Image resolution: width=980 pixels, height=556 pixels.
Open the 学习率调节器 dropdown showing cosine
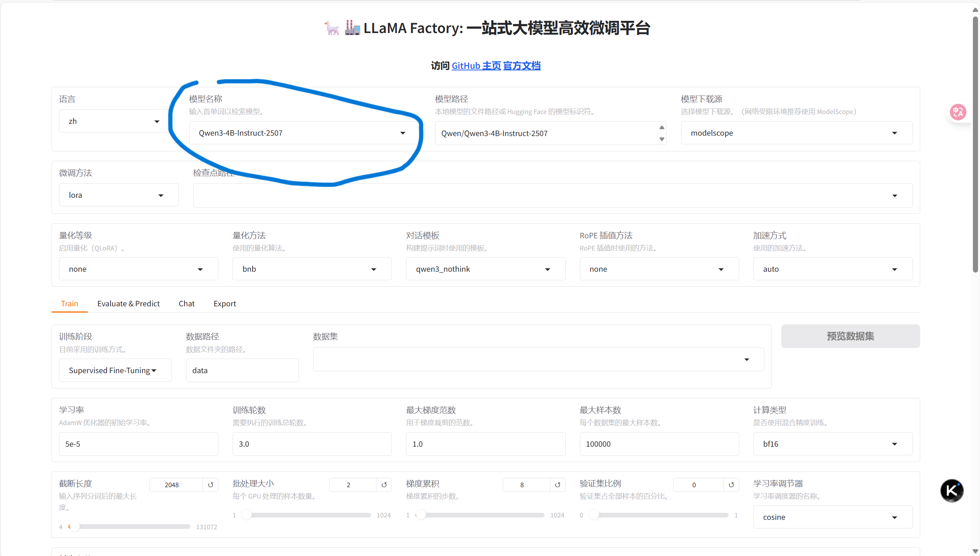pyautogui.click(x=832, y=517)
